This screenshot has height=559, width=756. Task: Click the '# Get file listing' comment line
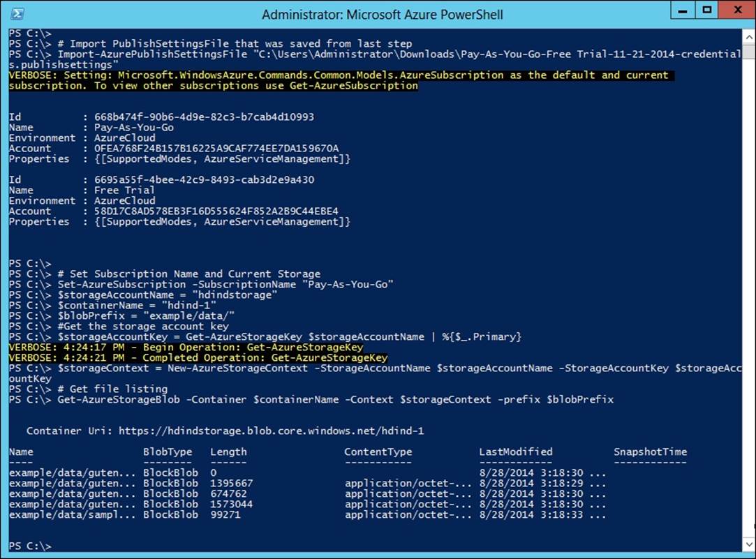click(x=113, y=389)
